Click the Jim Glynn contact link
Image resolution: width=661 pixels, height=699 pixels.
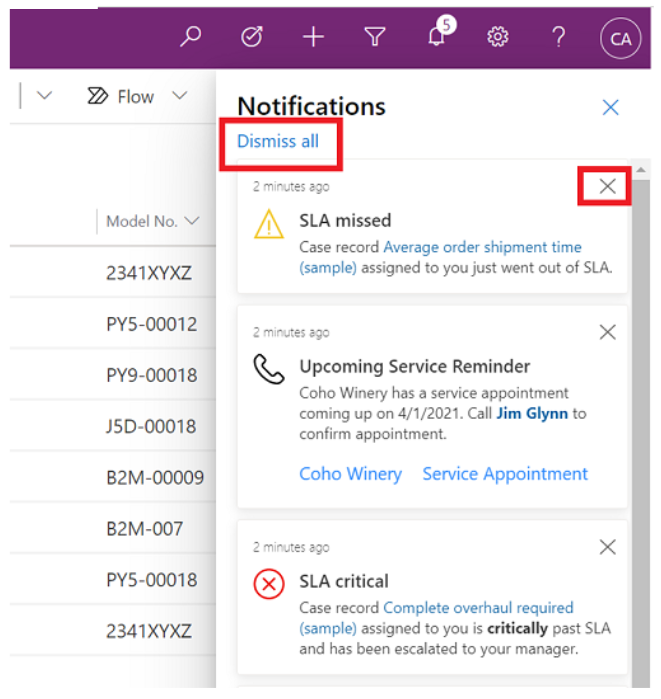[x=532, y=413]
